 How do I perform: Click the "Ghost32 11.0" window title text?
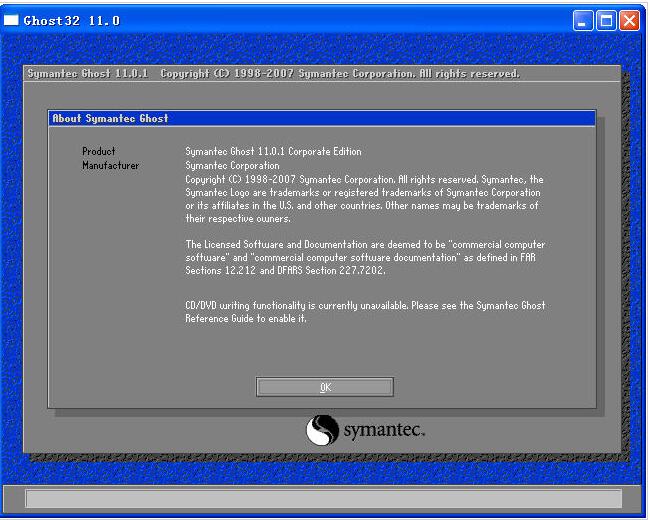72,21
